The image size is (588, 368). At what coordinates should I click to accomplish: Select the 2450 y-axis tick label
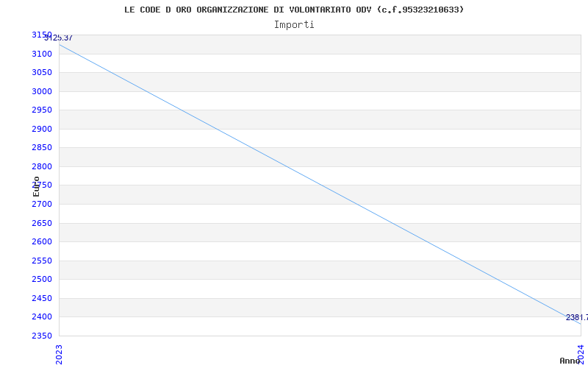pyautogui.click(x=42, y=299)
